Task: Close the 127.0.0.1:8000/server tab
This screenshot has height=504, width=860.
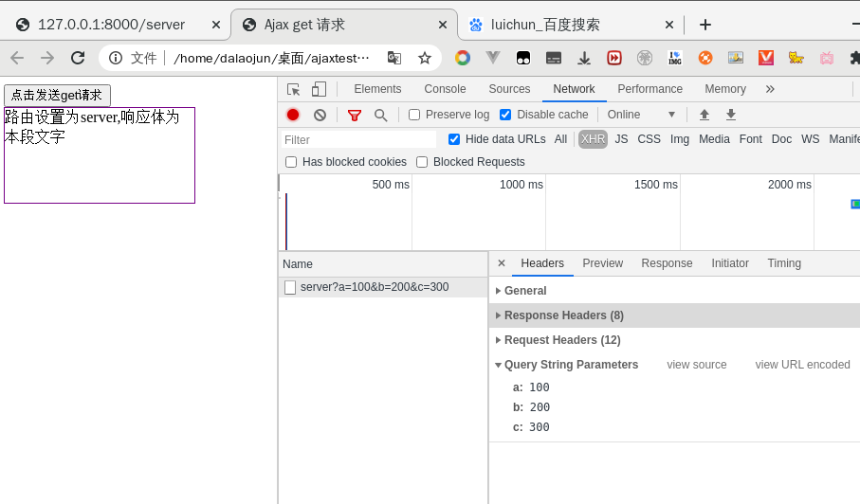Action: 216,25
